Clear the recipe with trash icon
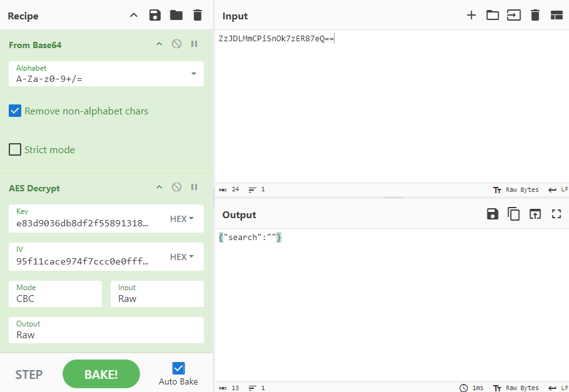The width and height of the screenshot is (569, 392). (x=198, y=16)
